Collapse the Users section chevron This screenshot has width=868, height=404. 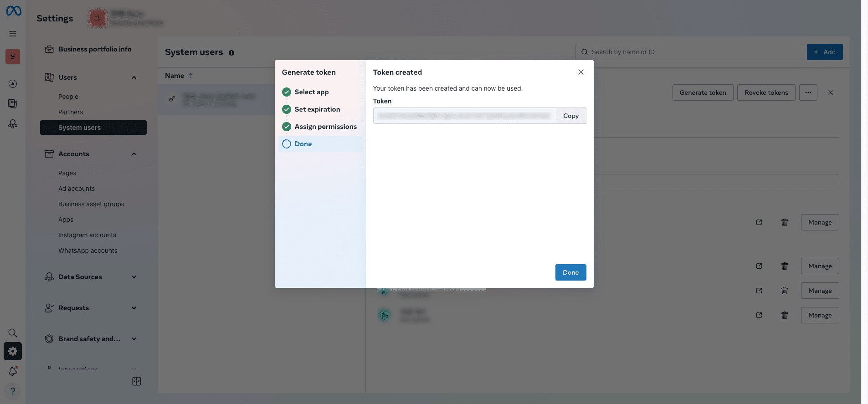coord(134,77)
